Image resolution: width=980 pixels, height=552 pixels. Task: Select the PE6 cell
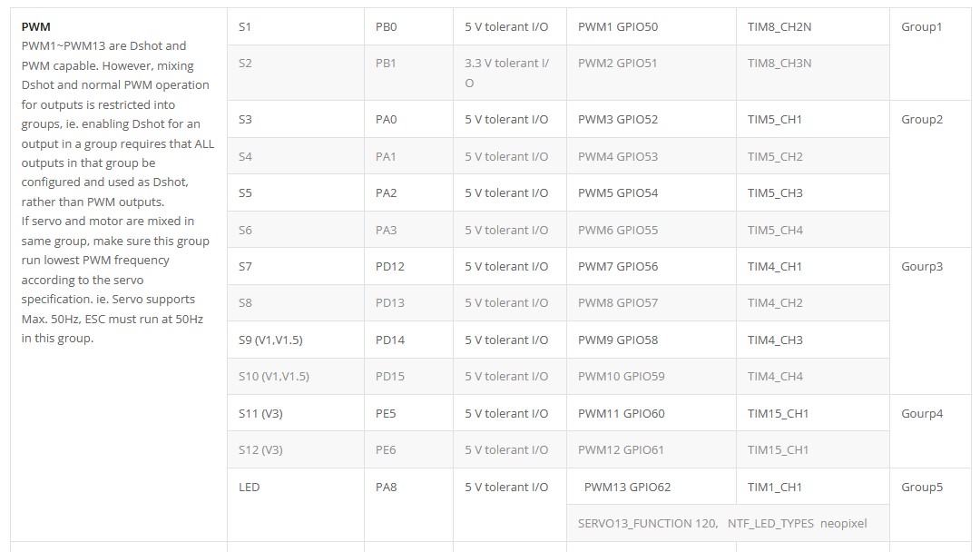(x=408, y=449)
